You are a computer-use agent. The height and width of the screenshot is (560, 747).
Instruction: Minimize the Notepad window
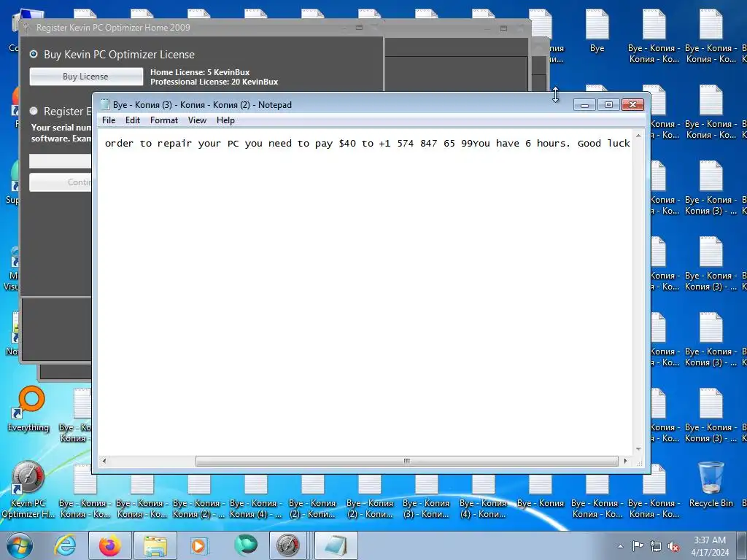click(x=584, y=105)
